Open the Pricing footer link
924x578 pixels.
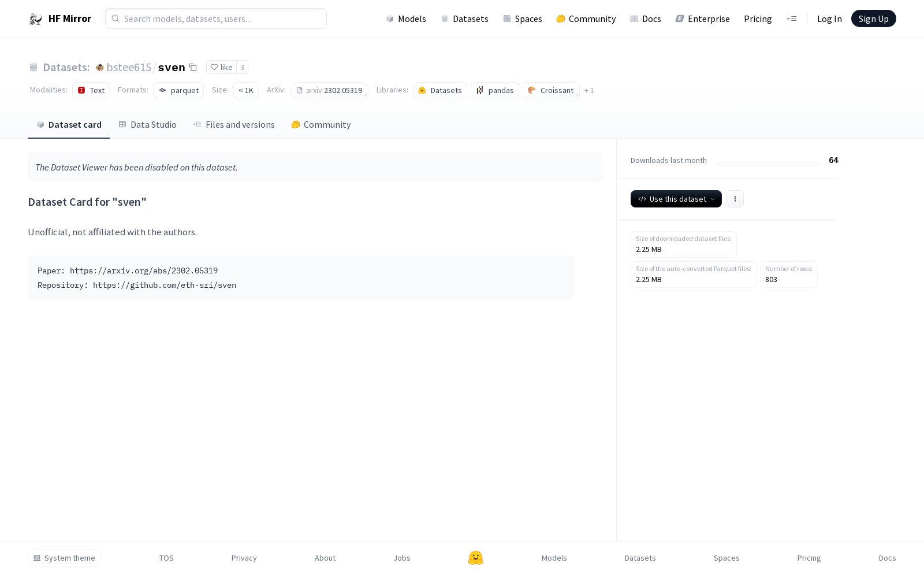pos(809,558)
